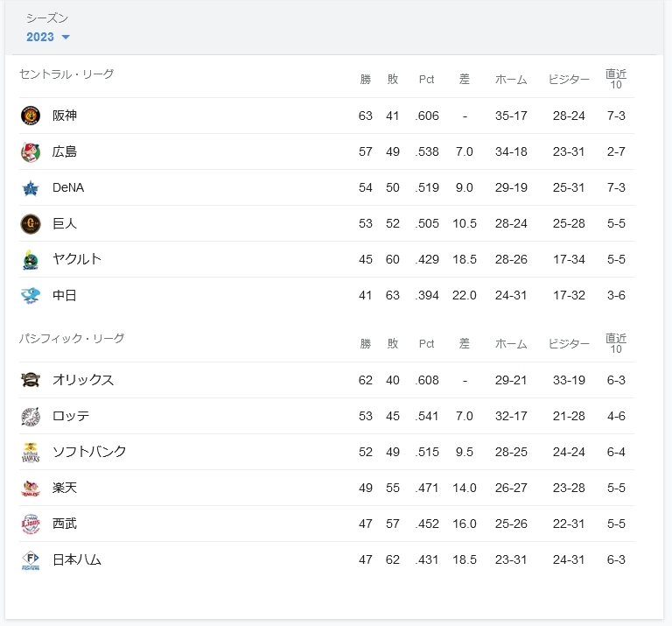Viewport: 672px width, 626px height.
Task: Click the Hanshin Tigers team logo
Action: 31,116
